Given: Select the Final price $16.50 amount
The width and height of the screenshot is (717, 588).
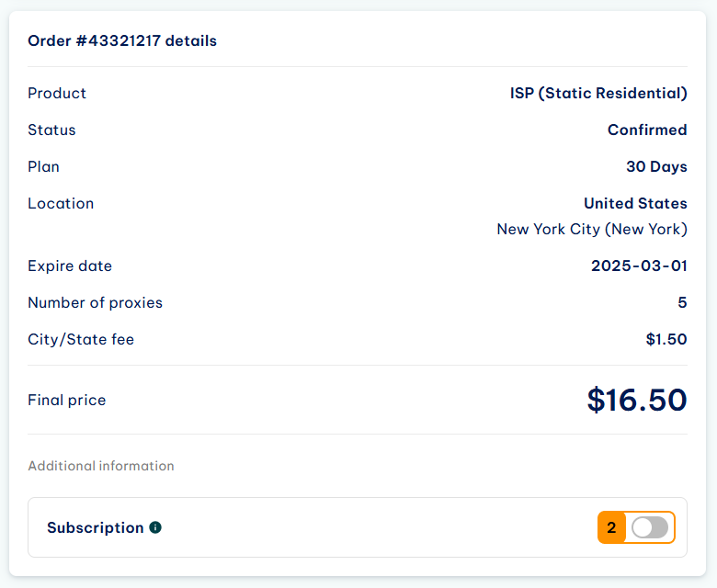Looking at the screenshot, I should [637, 400].
